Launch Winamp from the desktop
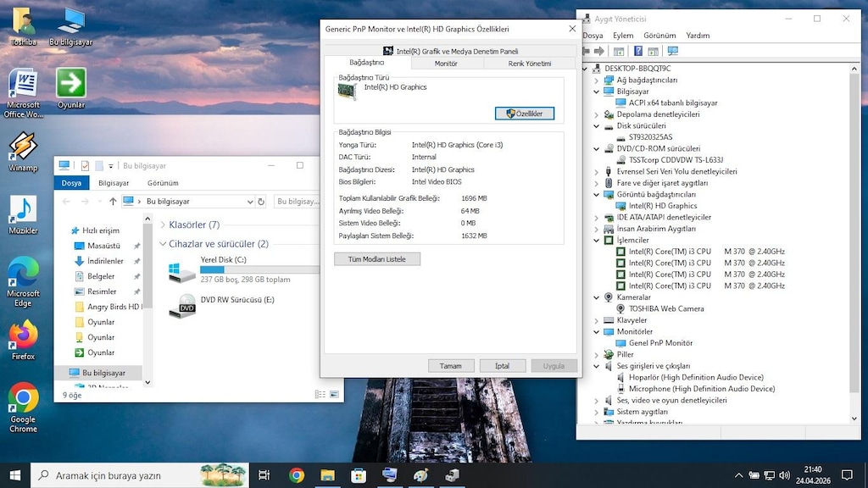 [x=23, y=152]
